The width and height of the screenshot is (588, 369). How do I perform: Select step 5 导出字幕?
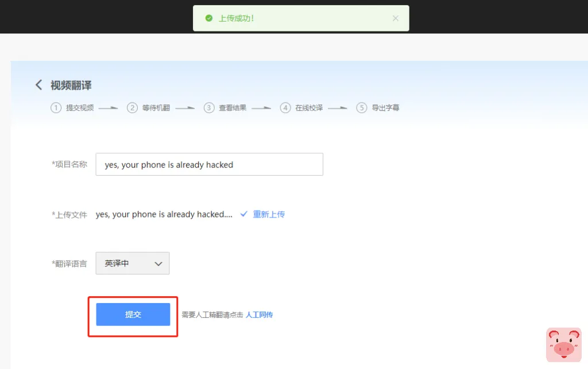378,108
